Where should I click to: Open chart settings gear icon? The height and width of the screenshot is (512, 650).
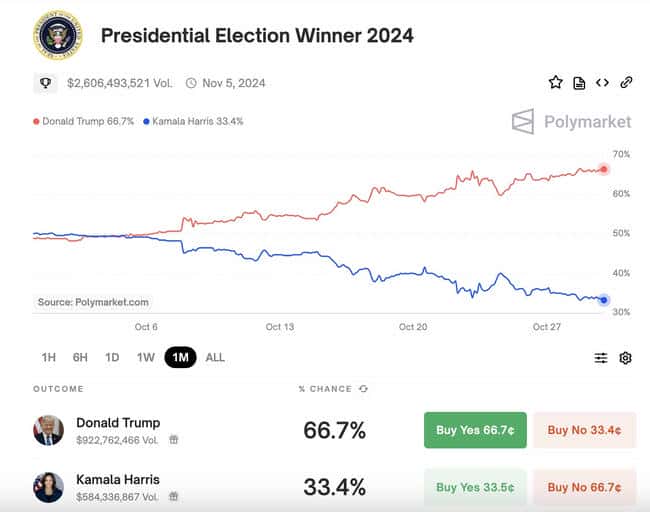tap(626, 358)
